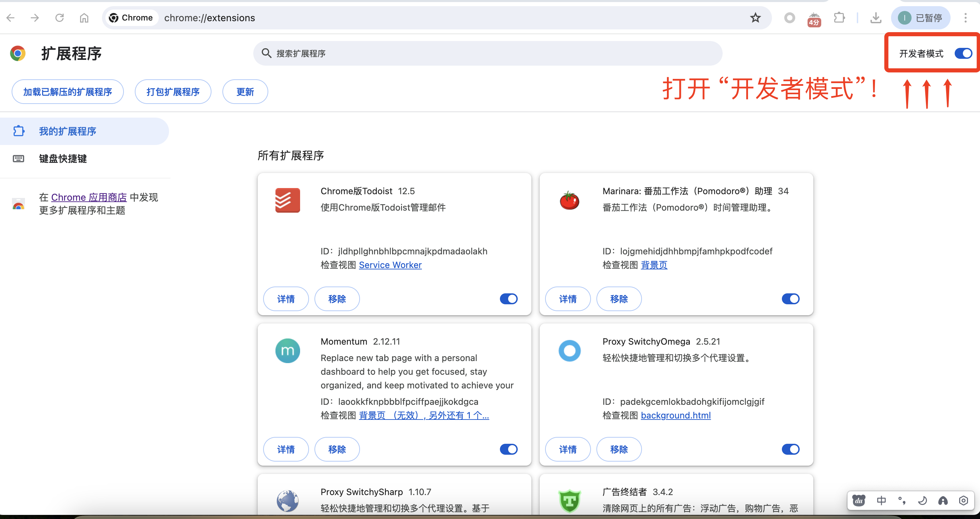Open 详情 for Proxy SwitchyOmega
The image size is (980, 519).
(568, 449)
